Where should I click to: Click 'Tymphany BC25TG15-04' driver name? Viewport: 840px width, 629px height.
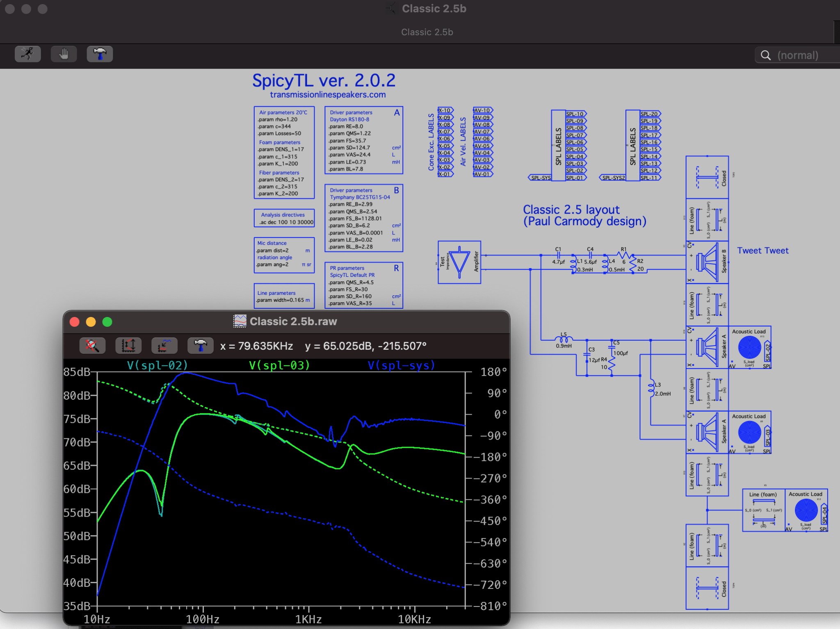360,197
